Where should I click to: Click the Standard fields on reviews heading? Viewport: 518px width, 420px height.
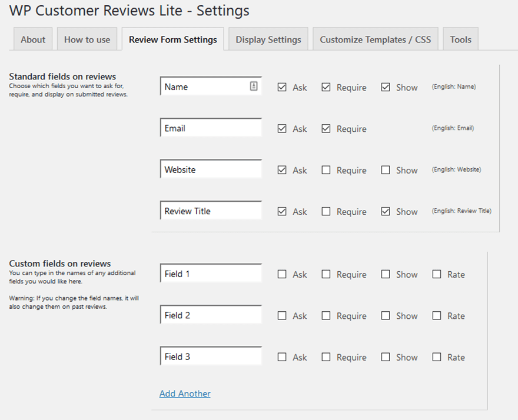[62, 76]
